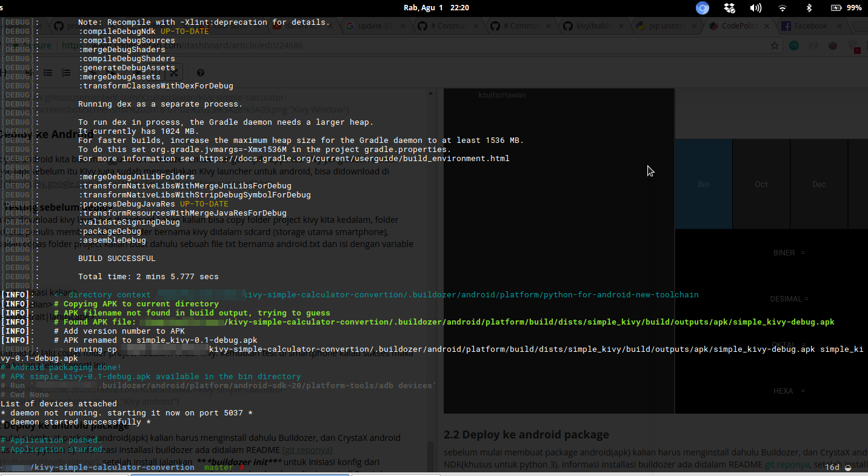Open the volume control in the top panel
868x476 pixels.
tap(756, 8)
